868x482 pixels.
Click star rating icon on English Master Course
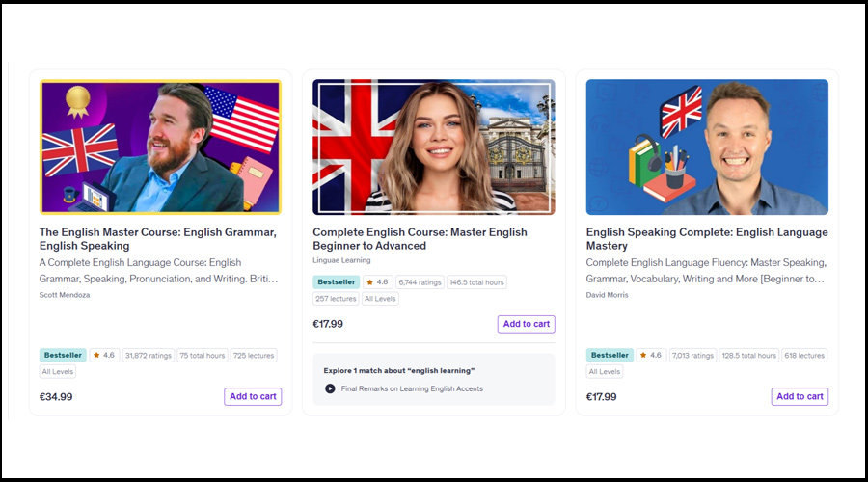(96, 356)
